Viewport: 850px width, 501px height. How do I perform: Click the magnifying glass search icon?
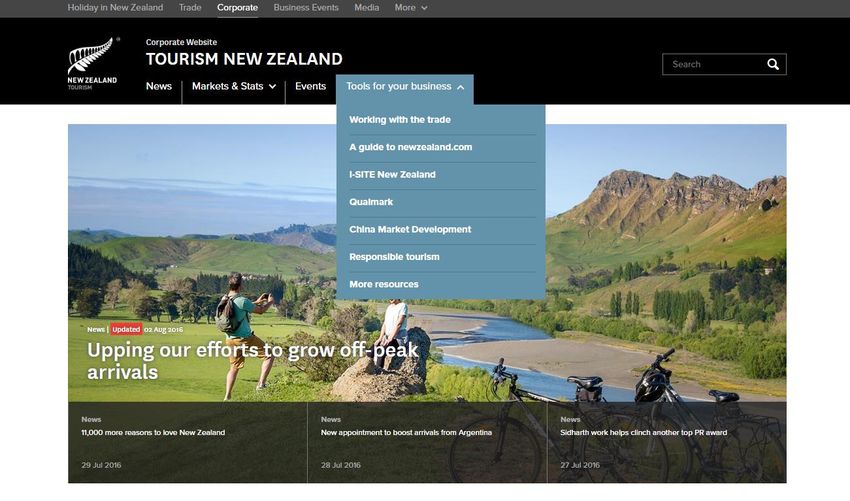(x=773, y=65)
